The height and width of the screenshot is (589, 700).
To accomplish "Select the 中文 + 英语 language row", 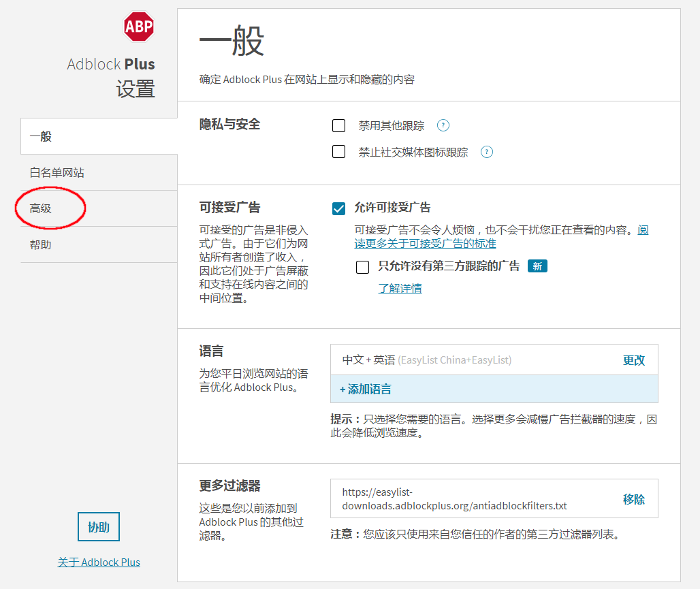I will click(494, 360).
